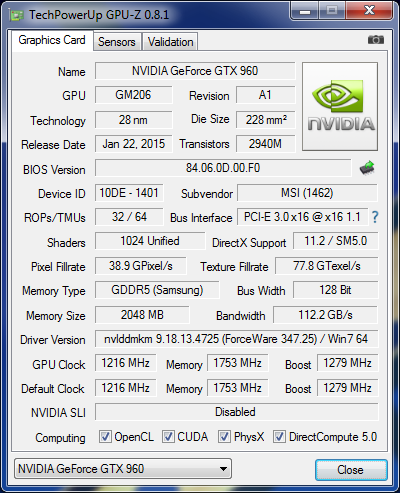Click the GPU-Z title bar app icon
The height and width of the screenshot is (493, 400).
[16, 15]
